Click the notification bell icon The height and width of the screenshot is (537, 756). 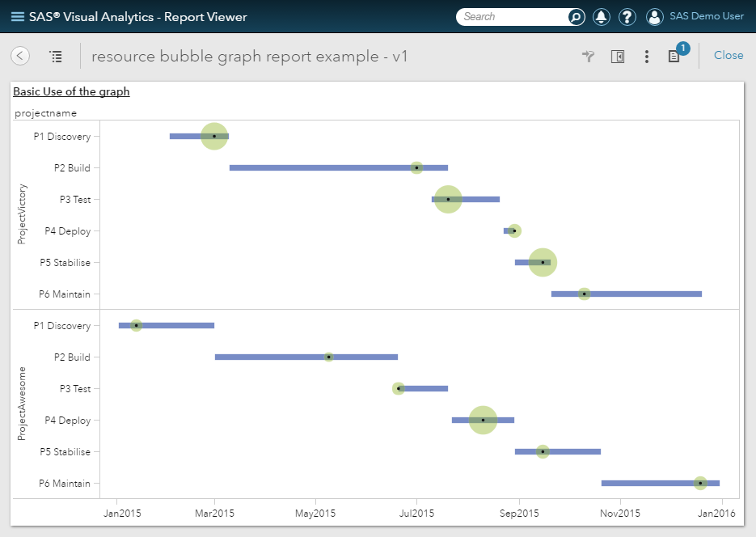click(601, 16)
